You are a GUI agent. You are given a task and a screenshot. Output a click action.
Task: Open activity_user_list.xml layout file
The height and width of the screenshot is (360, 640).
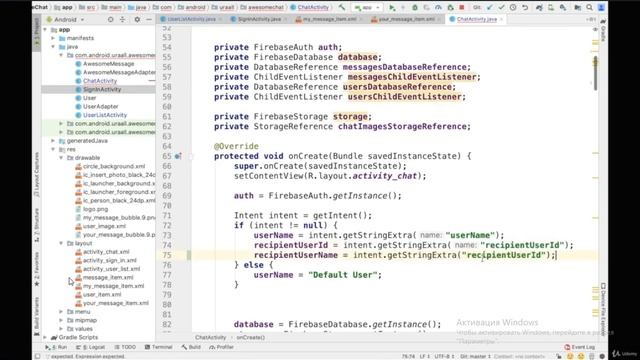108,269
